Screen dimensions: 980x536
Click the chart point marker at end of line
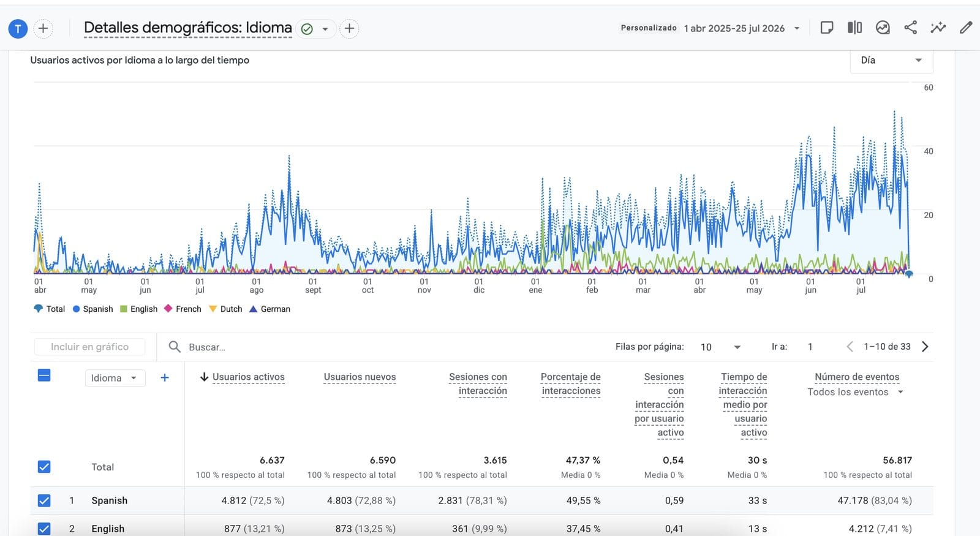coord(909,274)
